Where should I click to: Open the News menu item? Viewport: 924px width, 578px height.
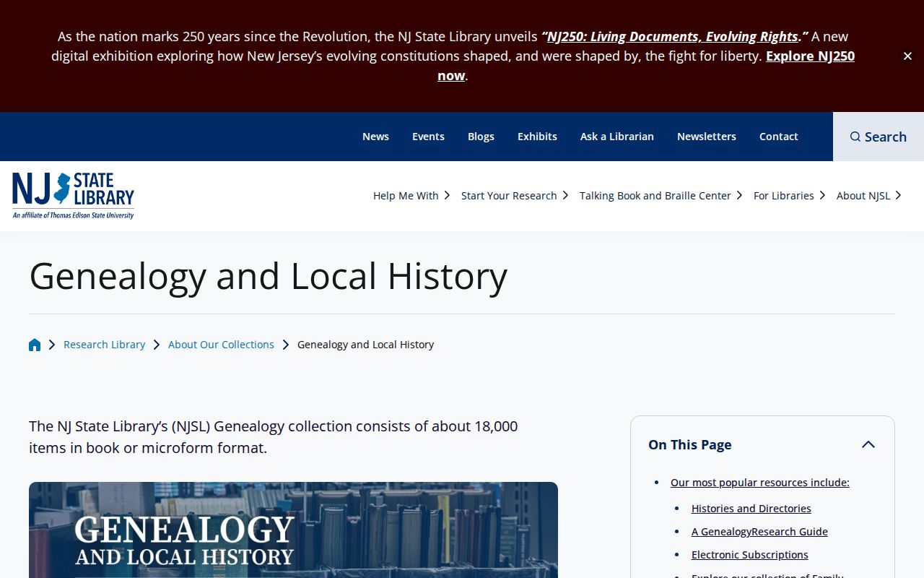pos(375,137)
